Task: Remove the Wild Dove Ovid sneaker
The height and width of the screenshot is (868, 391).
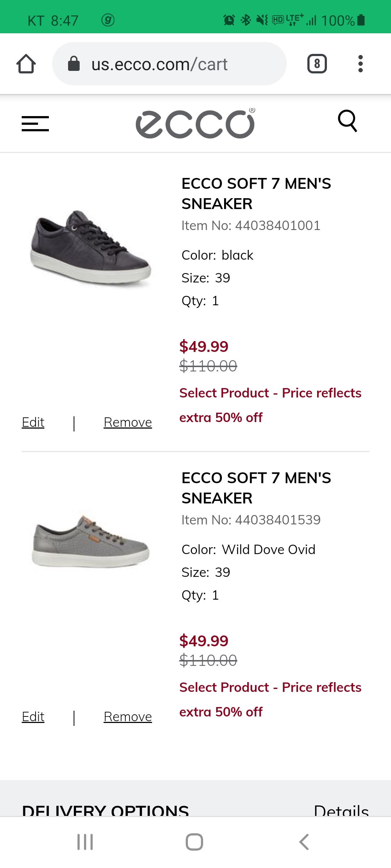Action: coord(127,716)
